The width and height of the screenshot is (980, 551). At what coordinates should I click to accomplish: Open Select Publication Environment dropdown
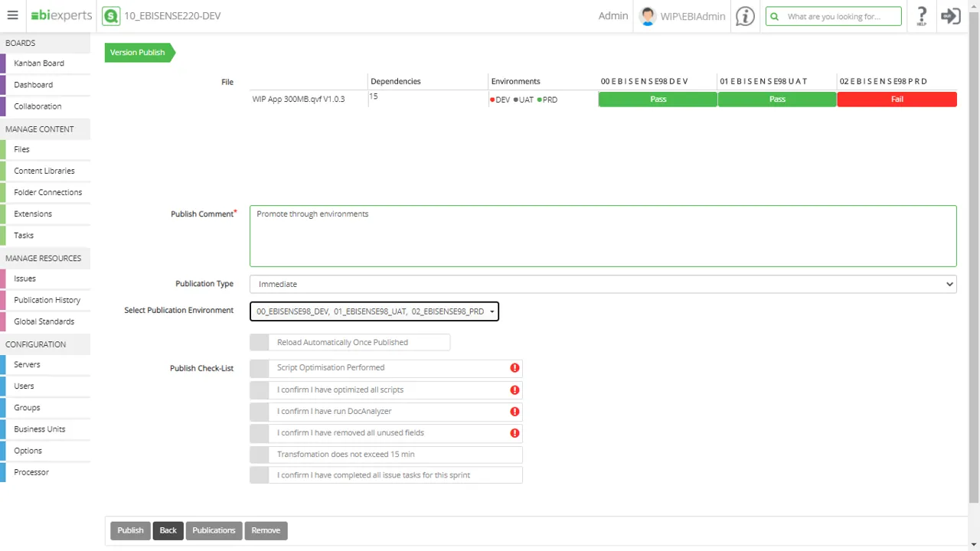(374, 311)
